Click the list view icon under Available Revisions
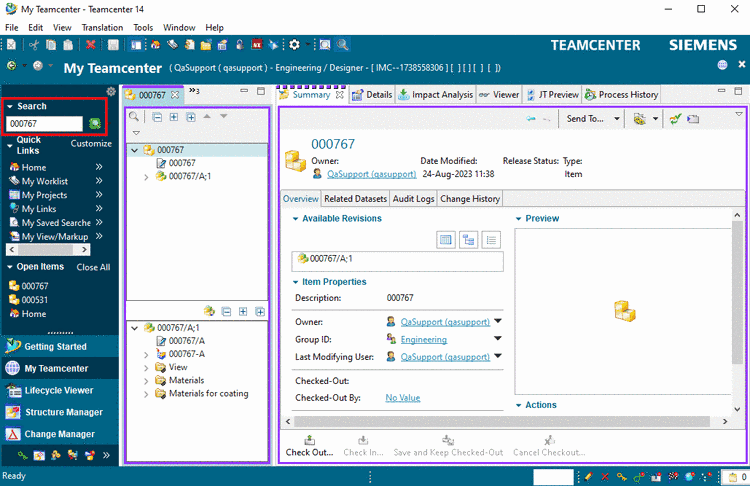 coord(491,240)
